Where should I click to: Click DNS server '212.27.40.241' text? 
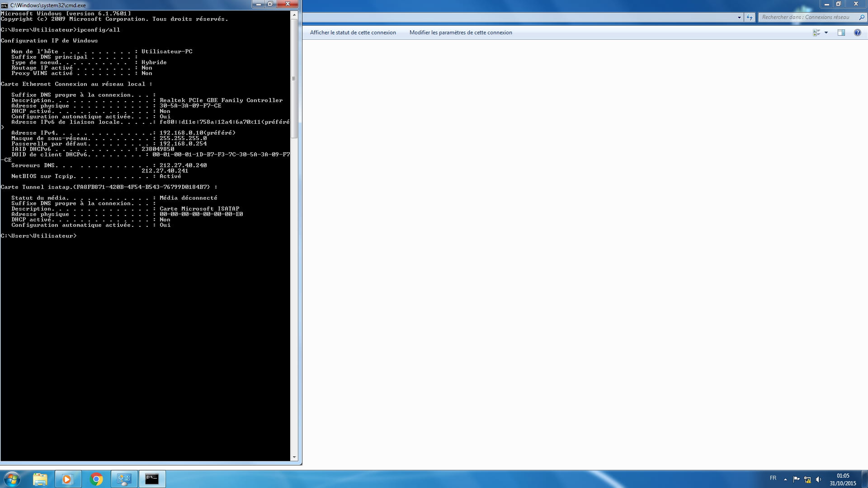click(165, 171)
